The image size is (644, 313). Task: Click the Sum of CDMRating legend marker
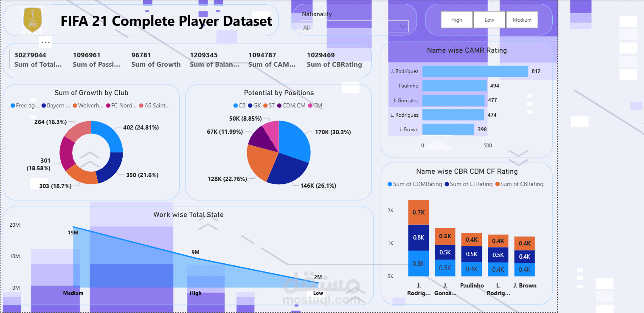[x=390, y=184]
